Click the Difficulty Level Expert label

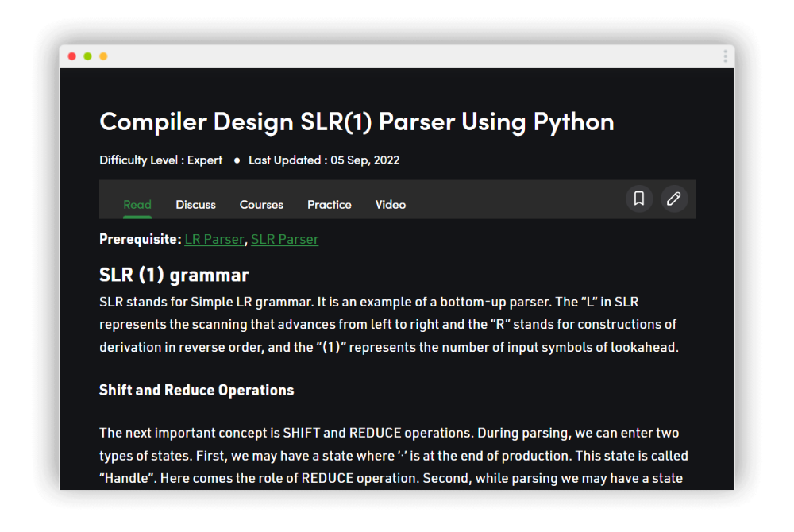pyautogui.click(x=160, y=160)
